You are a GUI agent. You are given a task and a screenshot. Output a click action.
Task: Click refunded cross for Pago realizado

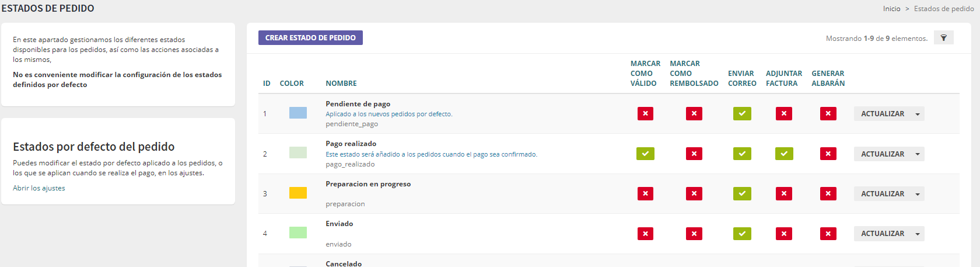[x=694, y=154]
